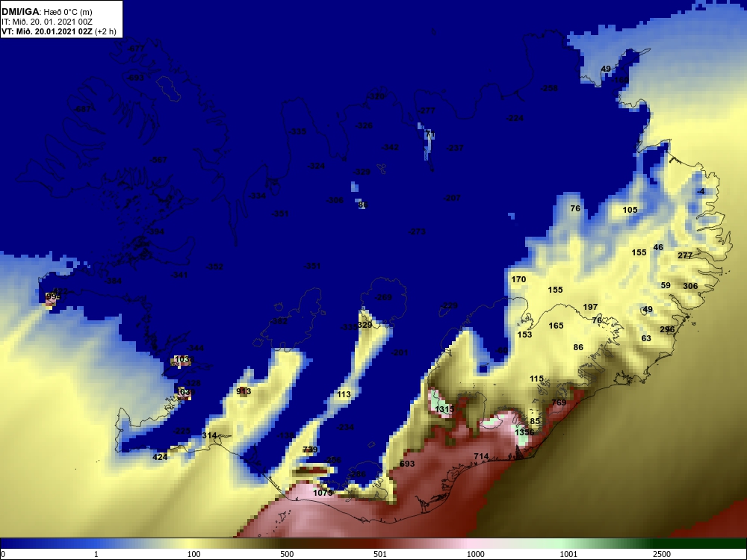
Task: Select the 197 map value
Action: click(590, 307)
